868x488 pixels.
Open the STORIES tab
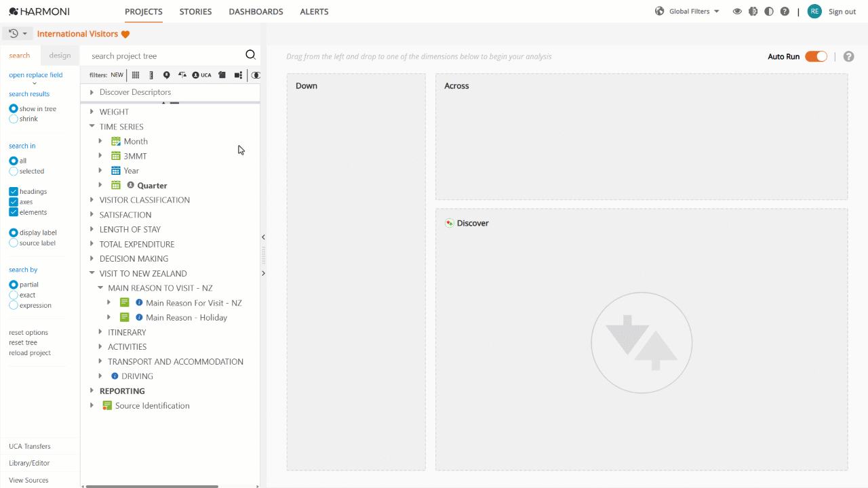[x=195, y=12]
